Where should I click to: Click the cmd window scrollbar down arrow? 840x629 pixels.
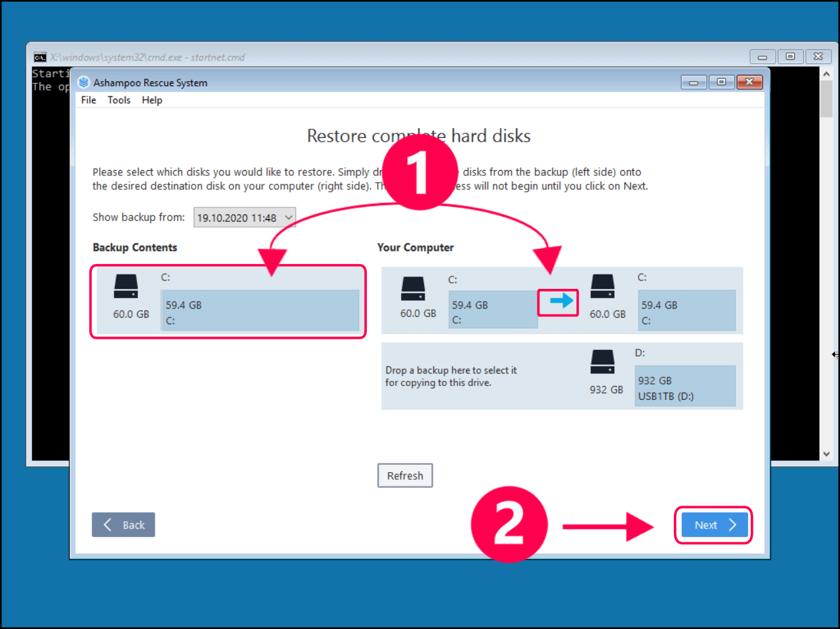[826, 454]
